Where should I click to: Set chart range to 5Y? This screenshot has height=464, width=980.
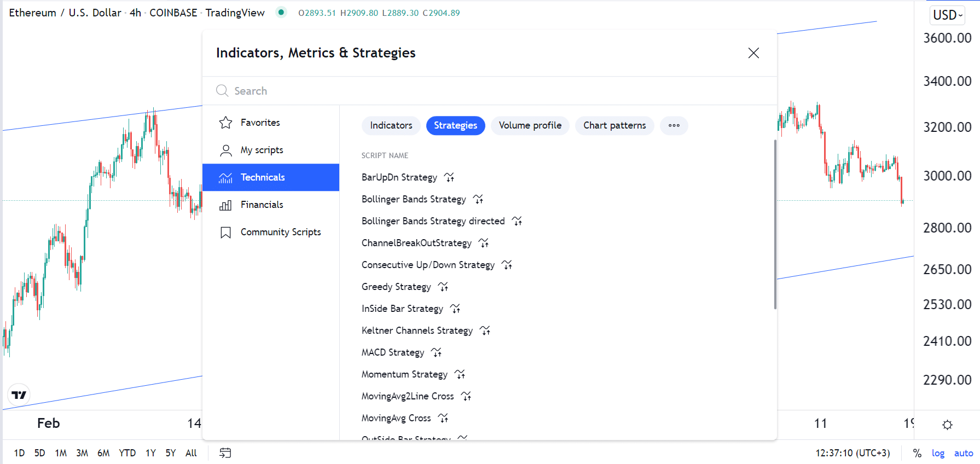tap(171, 453)
